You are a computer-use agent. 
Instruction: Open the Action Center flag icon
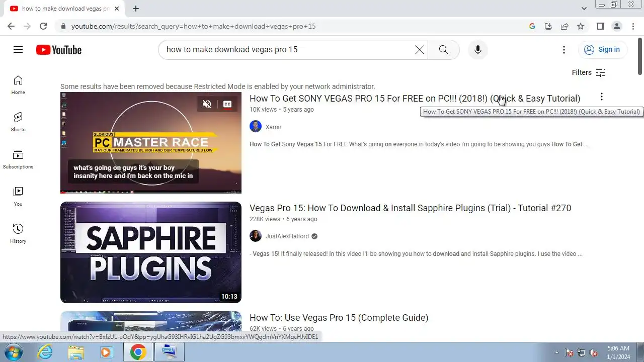coord(569,352)
